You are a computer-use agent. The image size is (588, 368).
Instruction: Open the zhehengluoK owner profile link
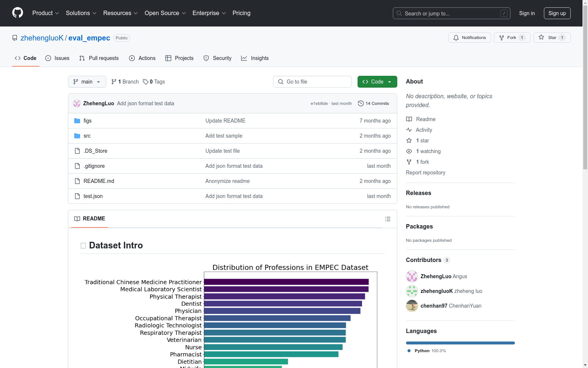click(42, 38)
